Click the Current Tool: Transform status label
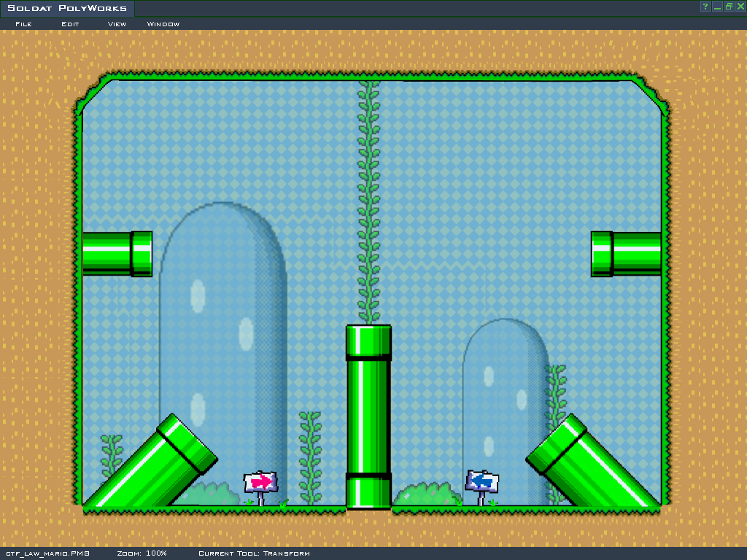This screenshot has height=560, width=747. [x=254, y=553]
